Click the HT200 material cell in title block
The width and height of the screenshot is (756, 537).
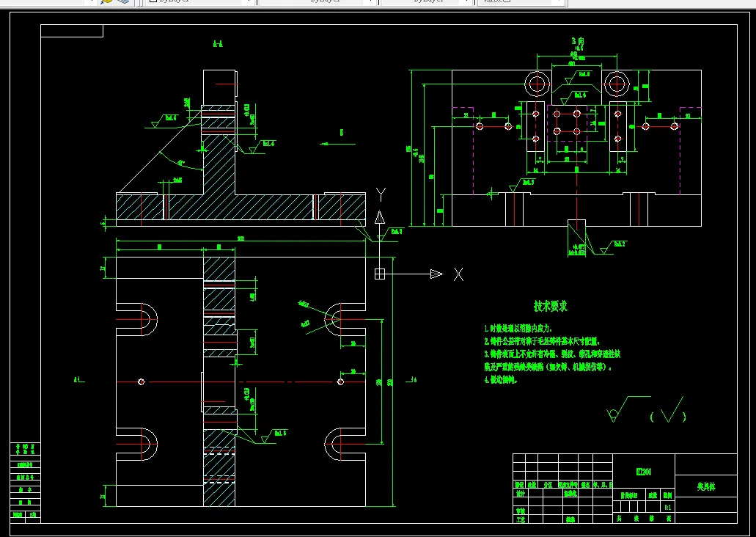tap(644, 472)
